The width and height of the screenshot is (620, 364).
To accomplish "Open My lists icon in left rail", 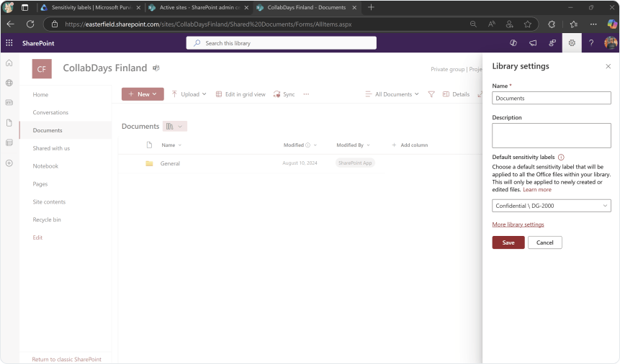I will (x=9, y=142).
